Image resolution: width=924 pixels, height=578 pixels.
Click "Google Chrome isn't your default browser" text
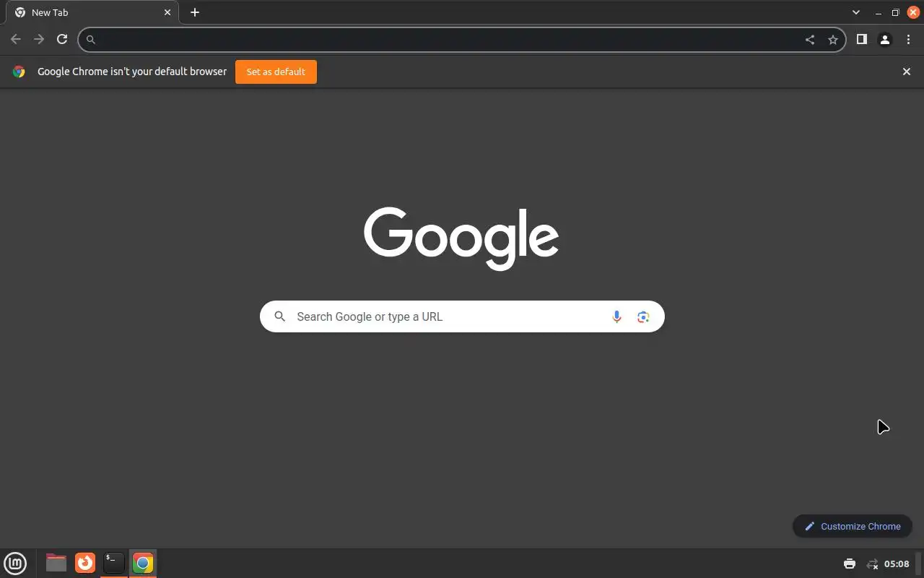coord(132,72)
